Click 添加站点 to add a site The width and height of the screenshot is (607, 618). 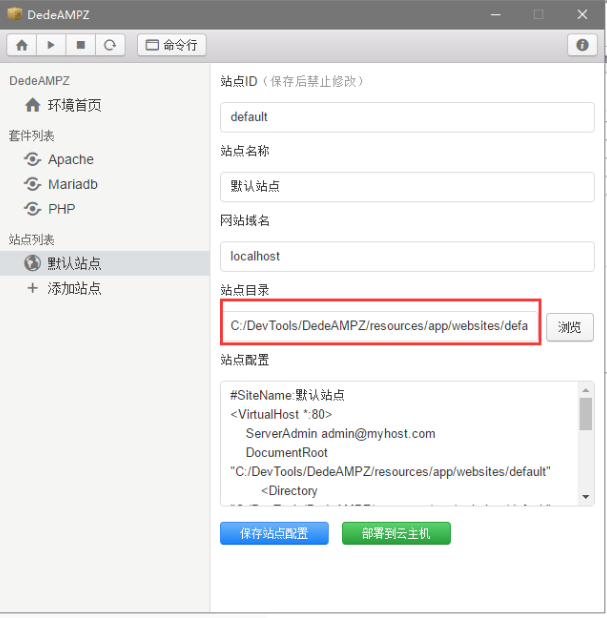tap(74, 288)
